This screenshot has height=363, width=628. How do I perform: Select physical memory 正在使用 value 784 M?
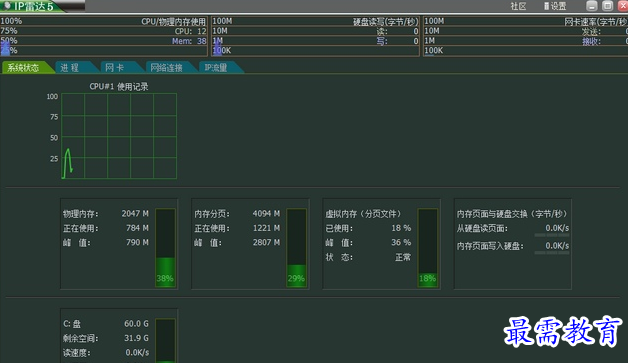pyautogui.click(x=137, y=228)
